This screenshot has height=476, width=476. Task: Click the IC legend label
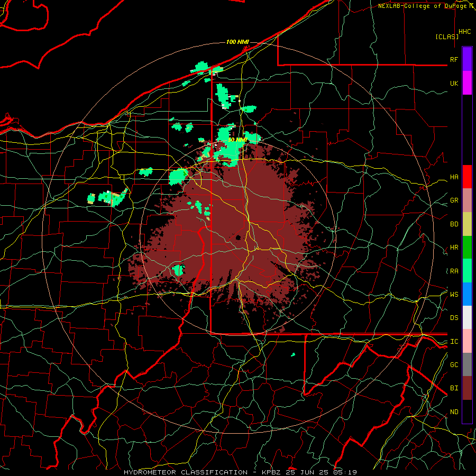pos(454,342)
